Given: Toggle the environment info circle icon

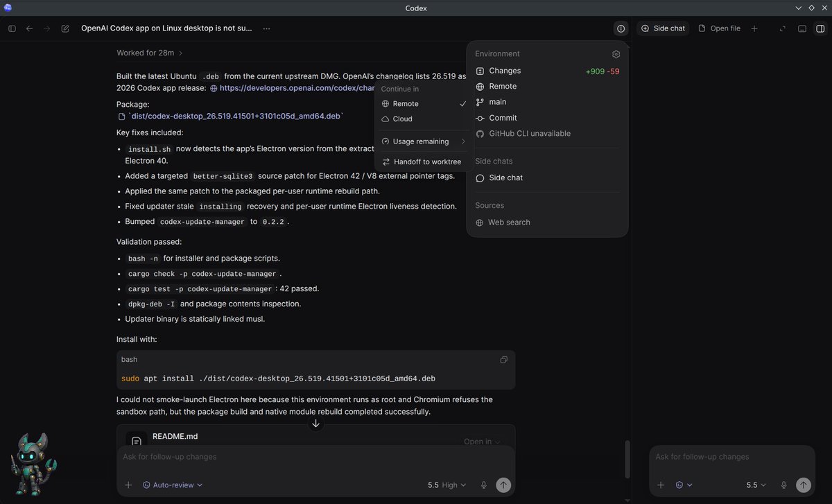Looking at the screenshot, I should (621, 28).
